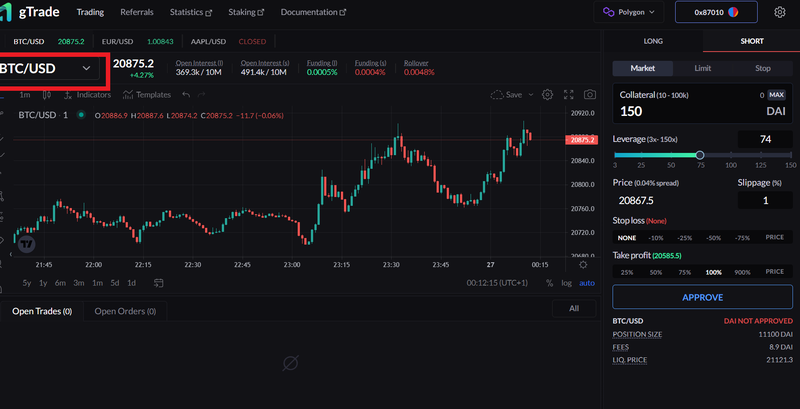This screenshot has width=800, height=409.
Task: Open Referrals page
Action: point(137,12)
